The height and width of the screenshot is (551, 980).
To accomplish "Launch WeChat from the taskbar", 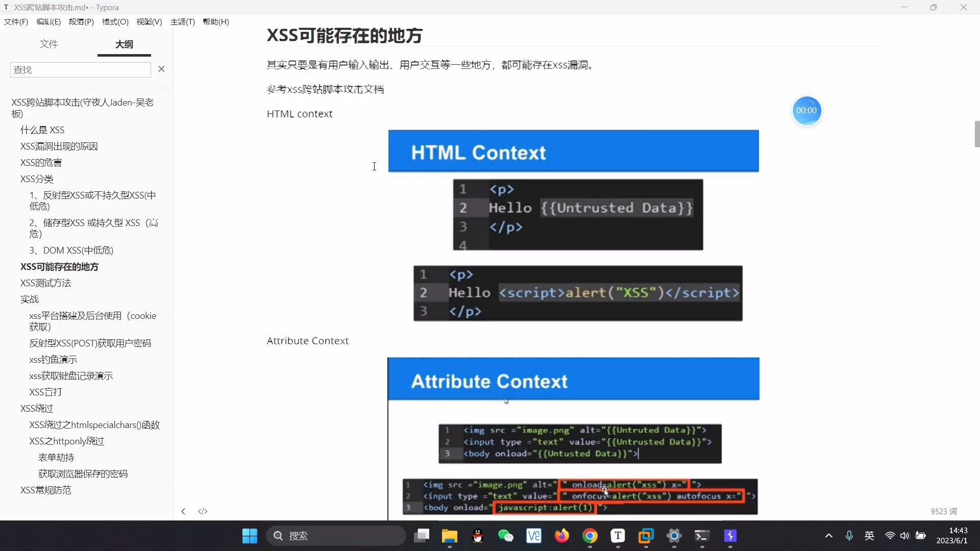I will (x=506, y=536).
